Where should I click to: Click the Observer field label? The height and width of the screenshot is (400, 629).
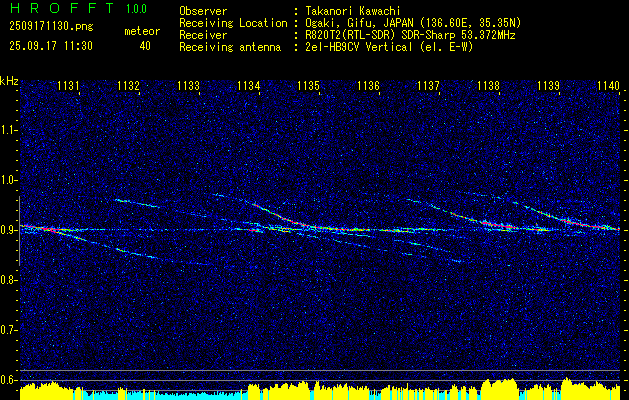203,11
